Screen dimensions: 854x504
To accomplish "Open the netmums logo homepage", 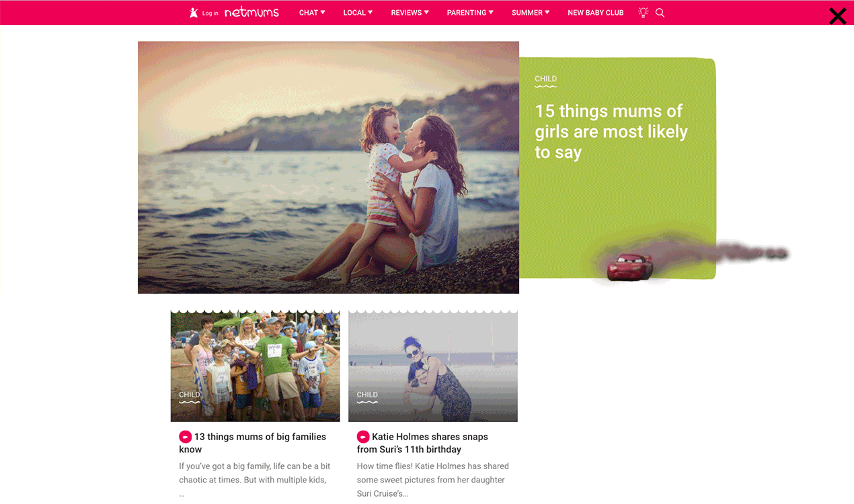I will coord(251,12).
